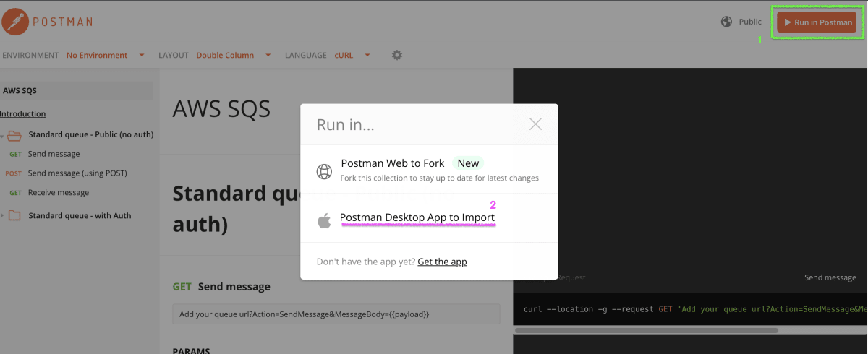Choose Postman Web to Fork option
The width and height of the screenshot is (868, 354).
429,170
